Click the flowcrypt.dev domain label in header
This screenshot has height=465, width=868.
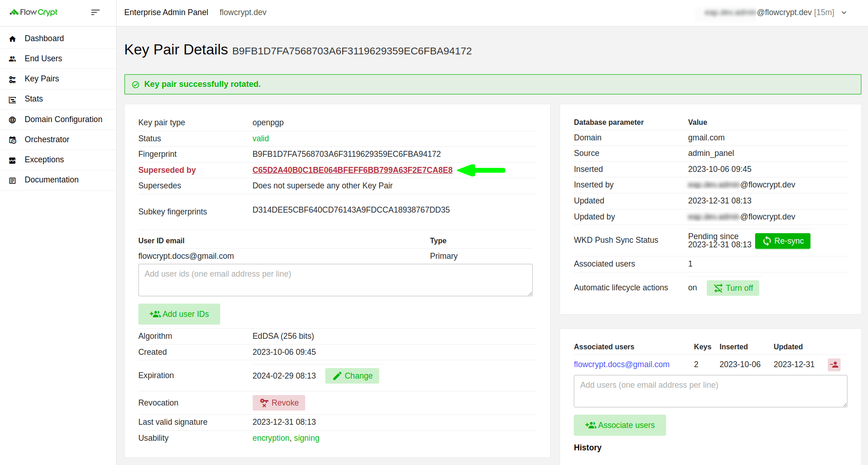(x=243, y=12)
